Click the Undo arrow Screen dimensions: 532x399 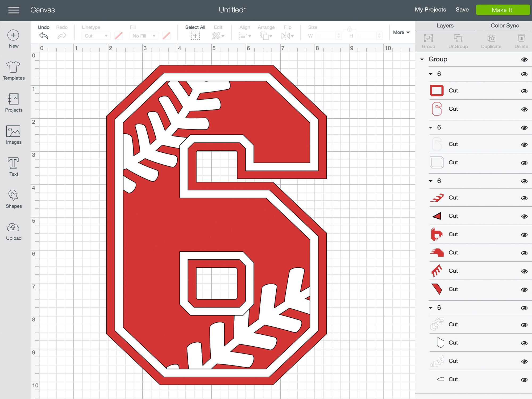43,35
